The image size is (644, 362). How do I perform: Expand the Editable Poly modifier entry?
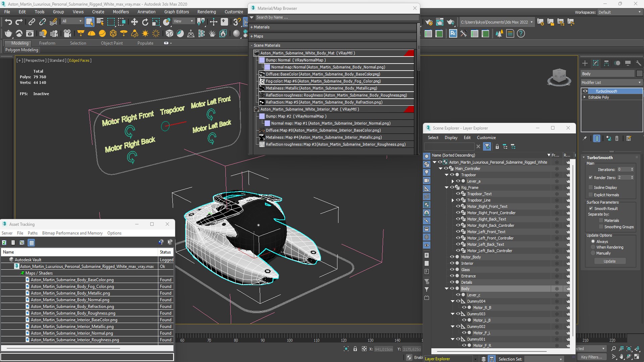coord(585,97)
